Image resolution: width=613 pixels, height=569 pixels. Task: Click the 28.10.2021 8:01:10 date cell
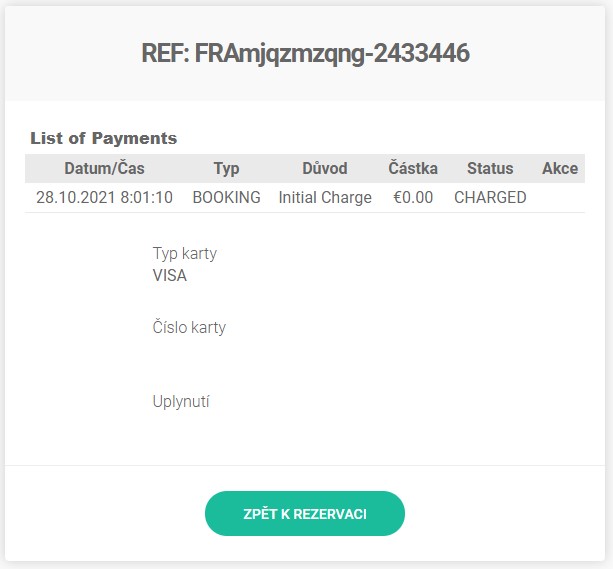[104, 197]
